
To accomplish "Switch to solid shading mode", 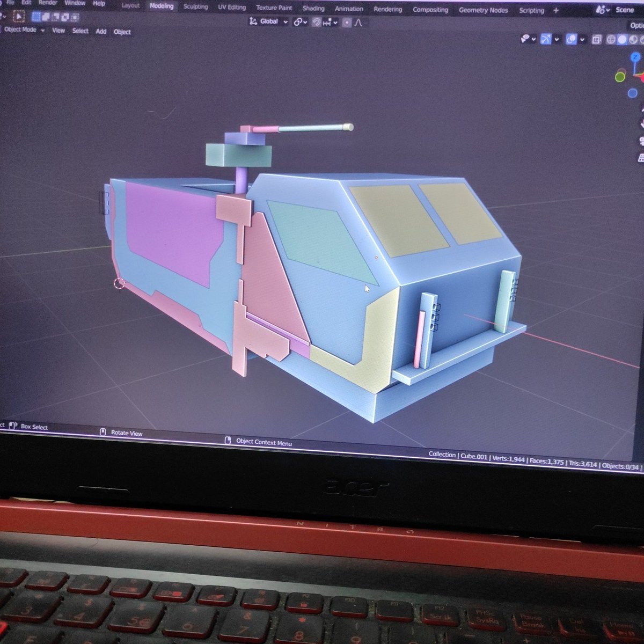I will pyautogui.click(x=622, y=40).
